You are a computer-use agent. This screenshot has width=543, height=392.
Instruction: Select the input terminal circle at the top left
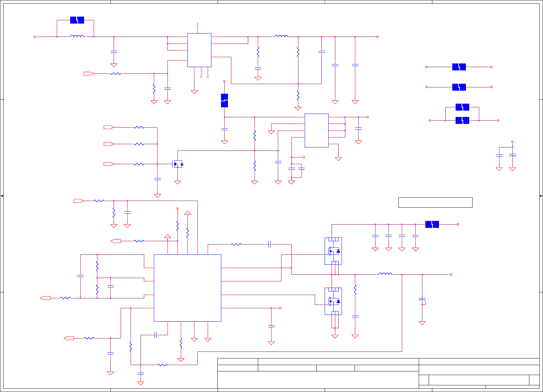point(35,37)
